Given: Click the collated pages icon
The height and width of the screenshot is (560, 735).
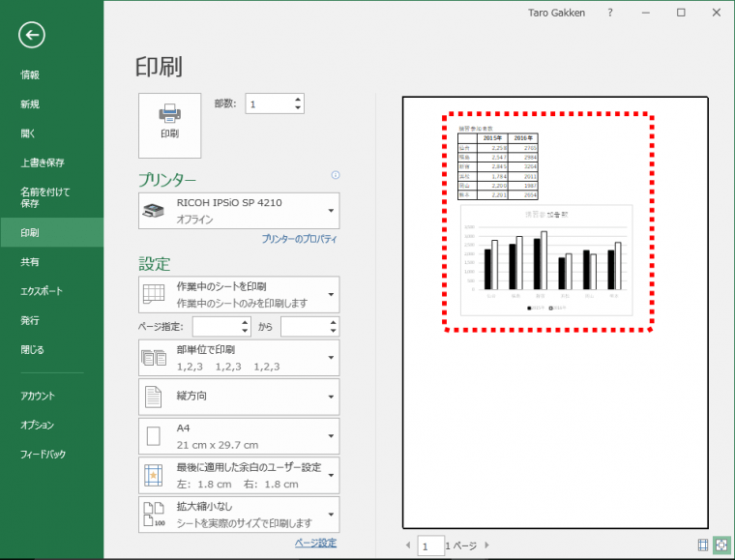Looking at the screenshot, I should tap(154, 358).
